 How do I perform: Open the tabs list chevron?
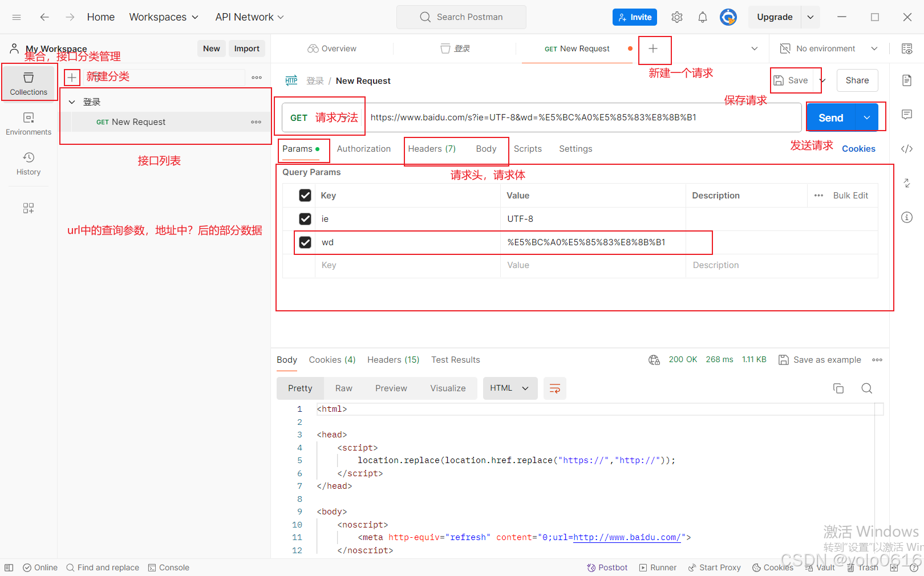(x=755, y=48)
